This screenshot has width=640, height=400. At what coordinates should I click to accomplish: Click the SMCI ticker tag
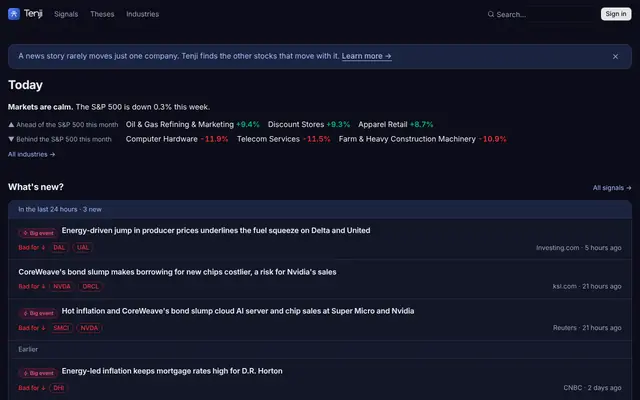61,328
